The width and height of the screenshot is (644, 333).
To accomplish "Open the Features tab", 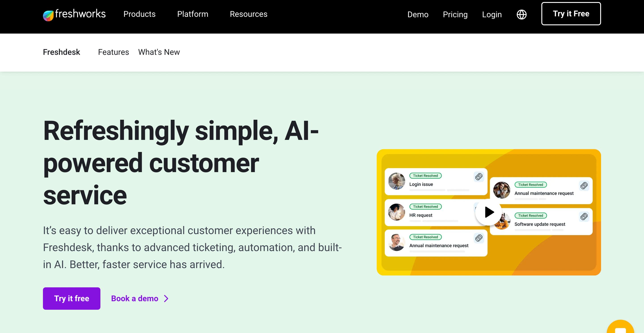I will pyautogui.click(x=114, y=52).
